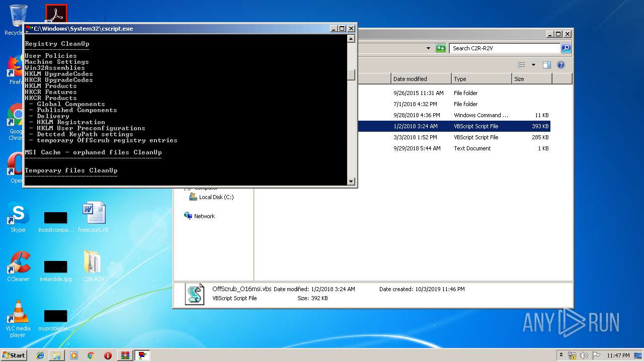Sort by Size column header
The image size is (644, 362).
pos(532,79)
